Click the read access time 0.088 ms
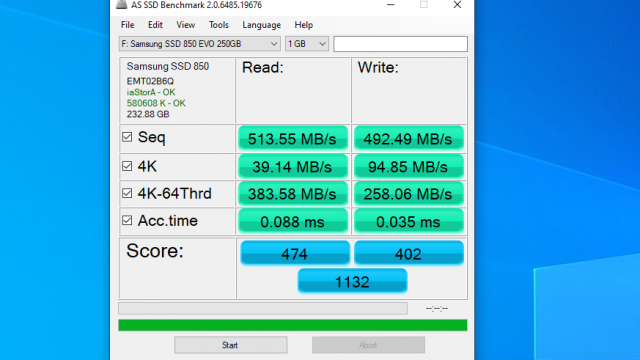 point(293,221)
